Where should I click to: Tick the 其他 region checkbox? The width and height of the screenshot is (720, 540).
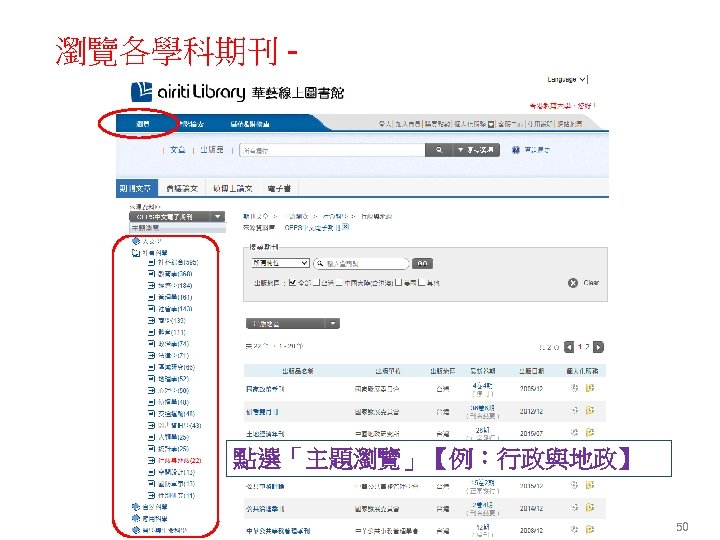421,282
